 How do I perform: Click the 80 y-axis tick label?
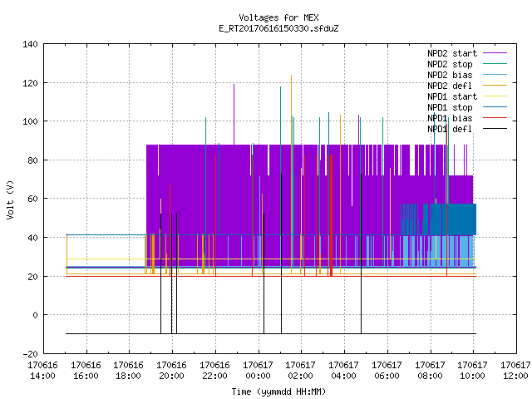[x=32, y=160]
